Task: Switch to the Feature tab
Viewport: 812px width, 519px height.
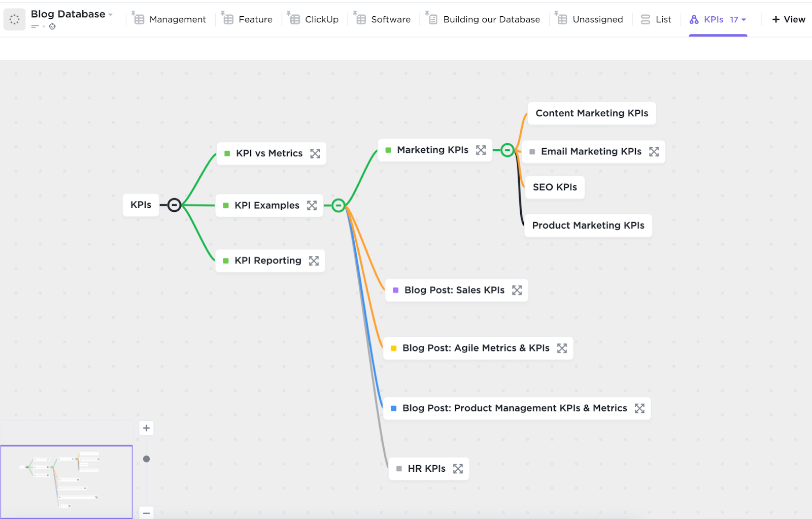Action: pyautogui.click(x=247, y=19)
